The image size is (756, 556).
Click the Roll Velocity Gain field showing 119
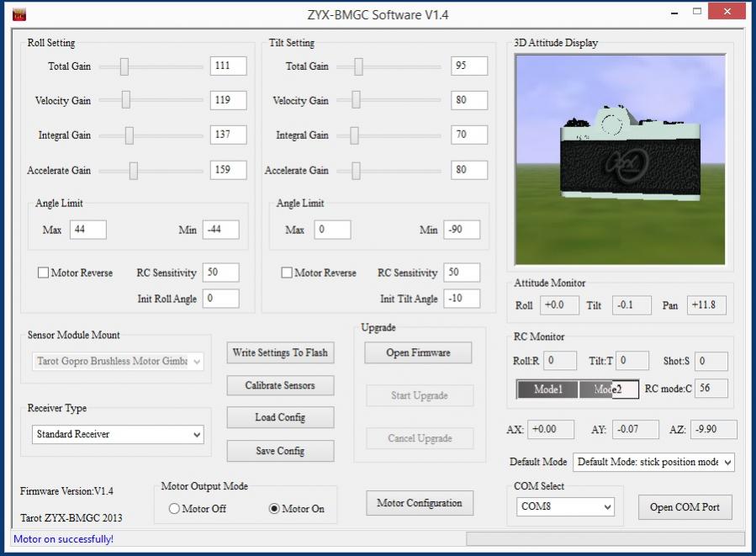pos(228,100)
